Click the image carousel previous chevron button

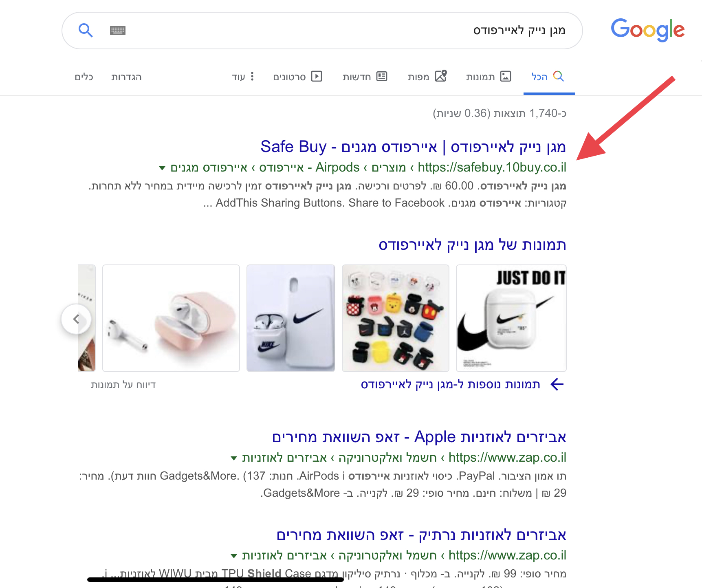76,319
